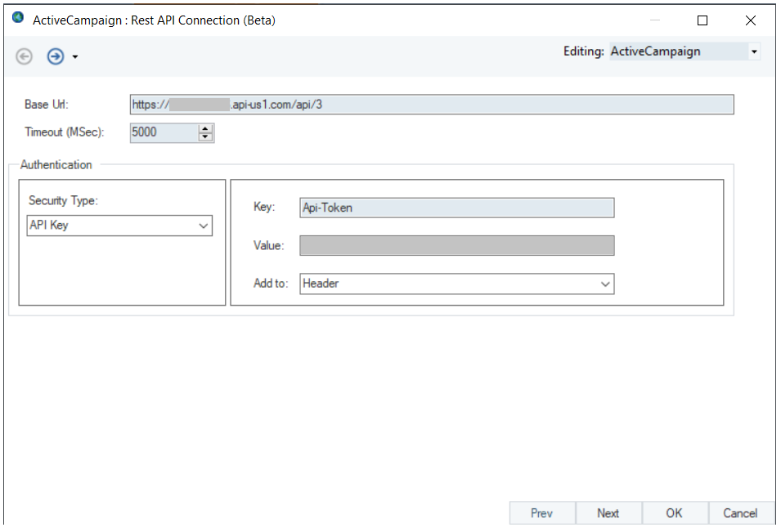
Task: Go to next step with Next button
Action: tap(608, 513)
